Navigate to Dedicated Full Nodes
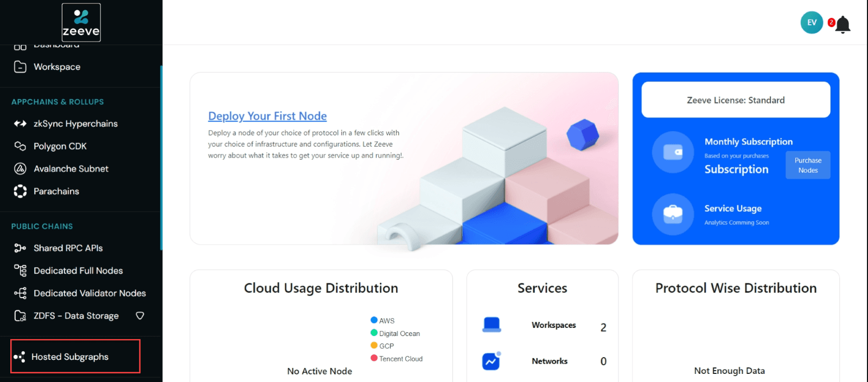The width and height of the screenshot is (868, 382). (x=78, y=270)
